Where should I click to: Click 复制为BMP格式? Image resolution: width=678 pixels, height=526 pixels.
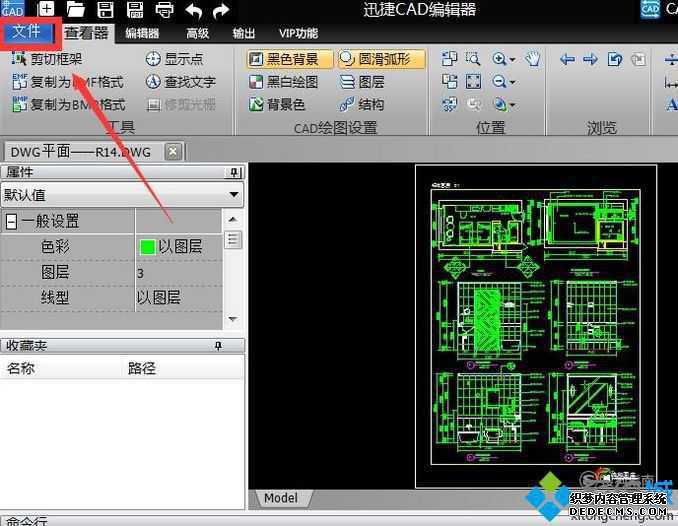click(69, 104)
